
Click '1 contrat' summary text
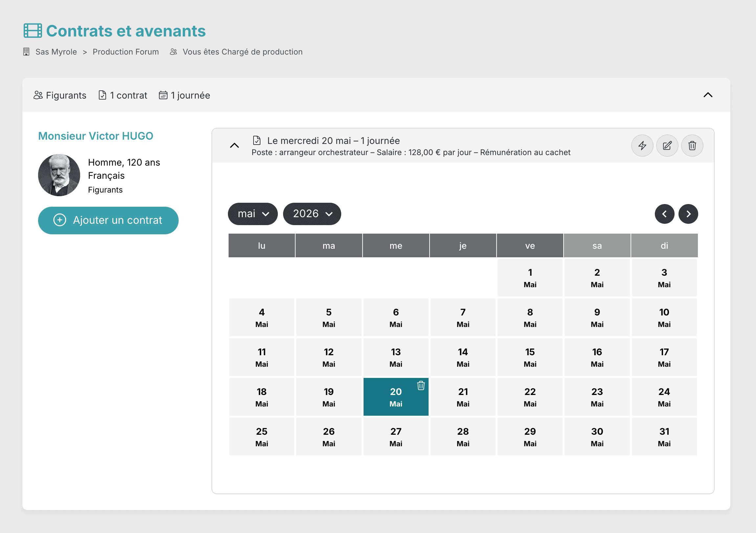click(128, 95)
